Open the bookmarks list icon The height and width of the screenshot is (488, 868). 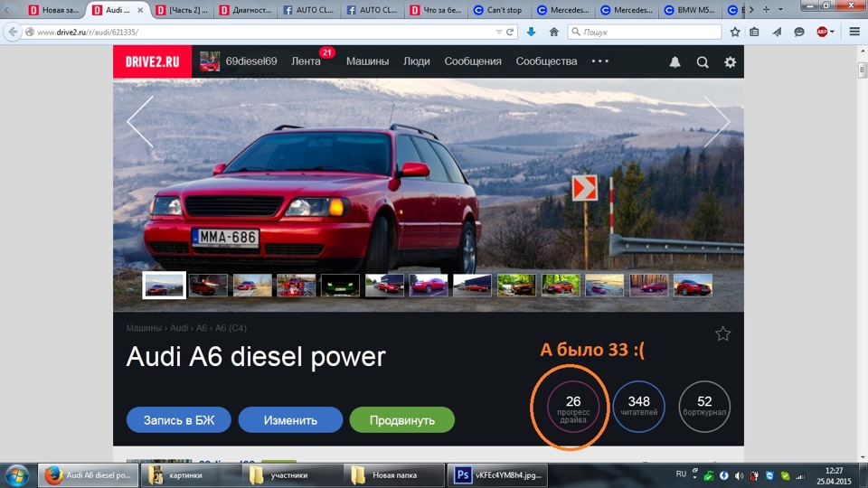[x=754, y=33]
